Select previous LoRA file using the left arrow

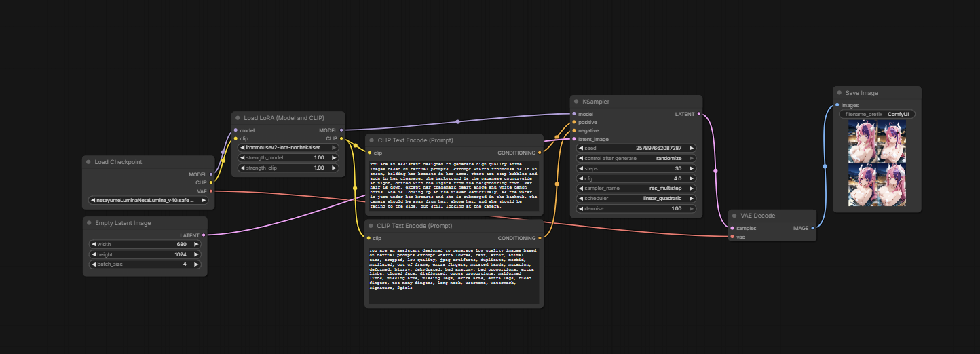242,147
